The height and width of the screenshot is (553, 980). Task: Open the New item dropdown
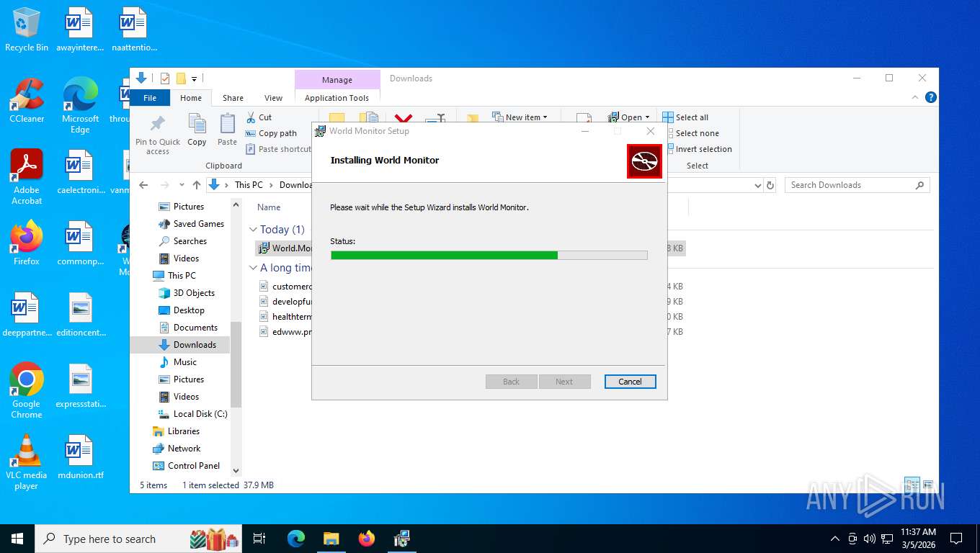click(x=520, y=117)
